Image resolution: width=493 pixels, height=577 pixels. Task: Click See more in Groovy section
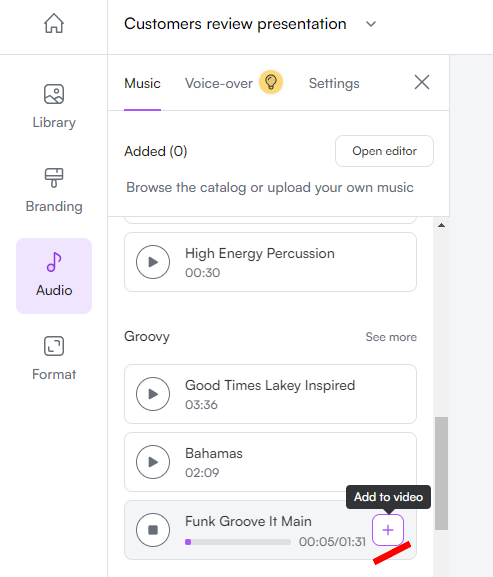391,337
